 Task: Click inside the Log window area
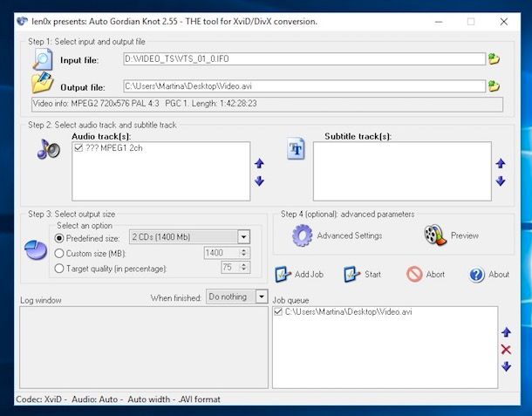144,347
